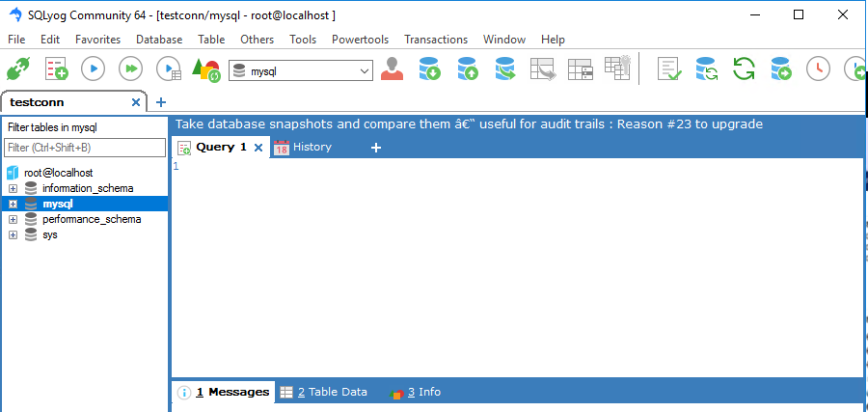Add a new connection tab with plus

pos(160,102)
